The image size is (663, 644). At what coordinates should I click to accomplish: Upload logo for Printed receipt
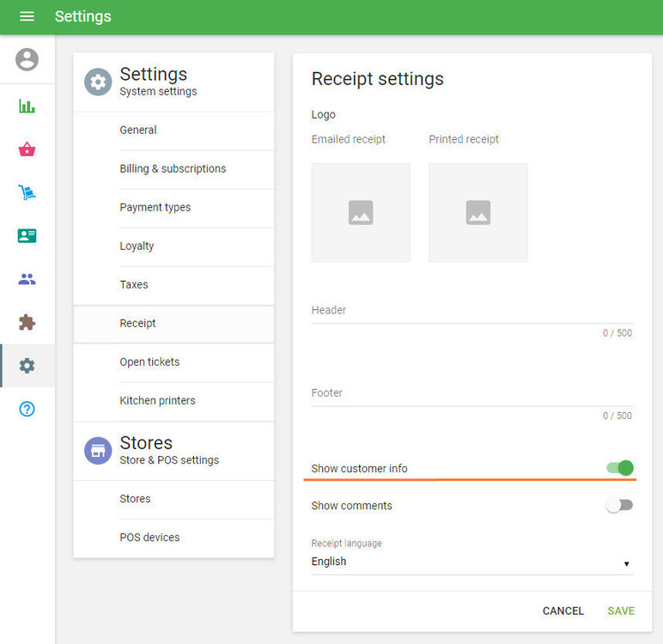478,213
